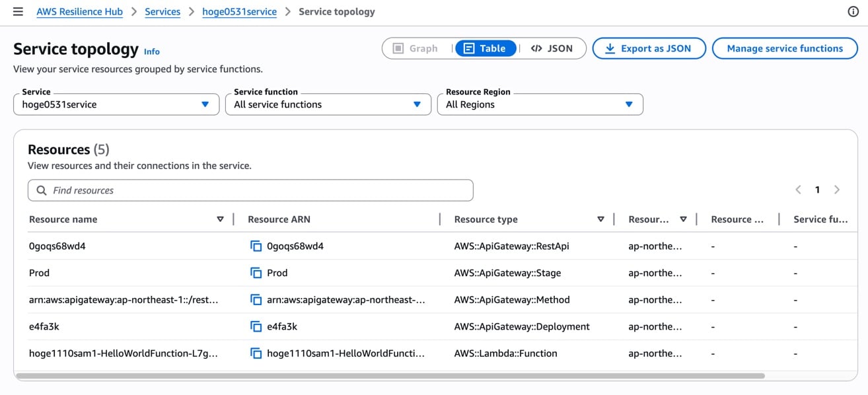The height and width of the screenshot is (395, 868).
Task: Switch to Graph view
Action: click(416, 48)
